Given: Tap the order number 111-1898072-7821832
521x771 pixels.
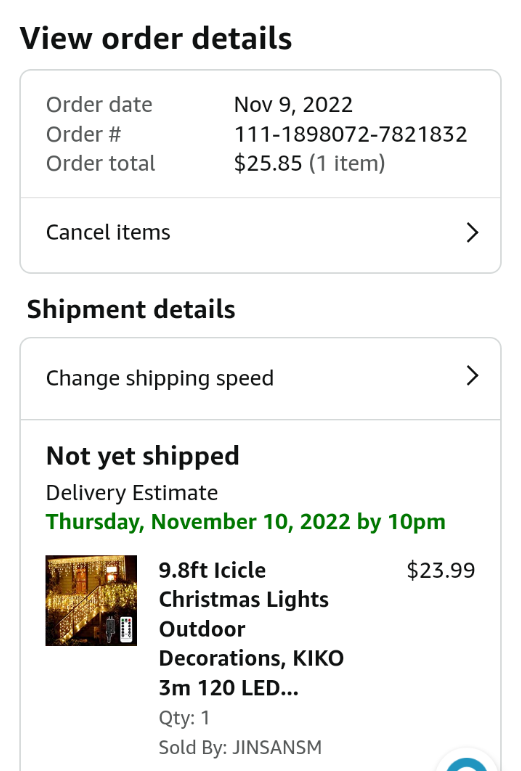Looking at the screenshot, I should click(x=350, y=134).
